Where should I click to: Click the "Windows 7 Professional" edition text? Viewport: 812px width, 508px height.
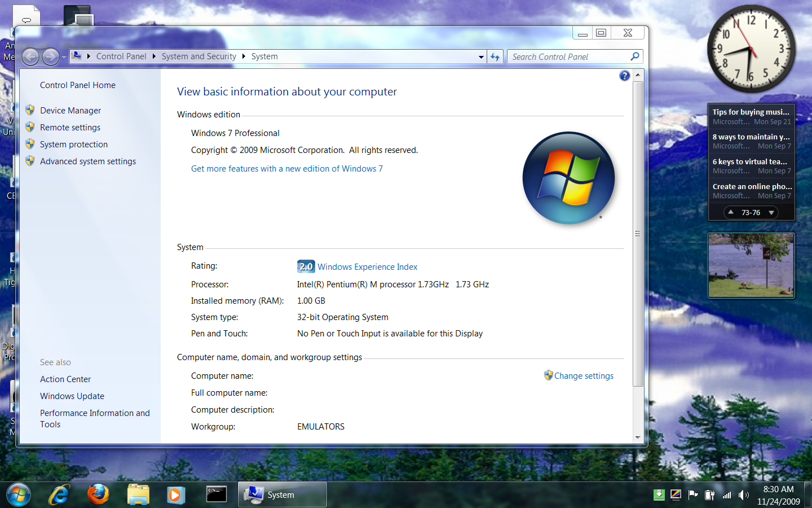235,133
